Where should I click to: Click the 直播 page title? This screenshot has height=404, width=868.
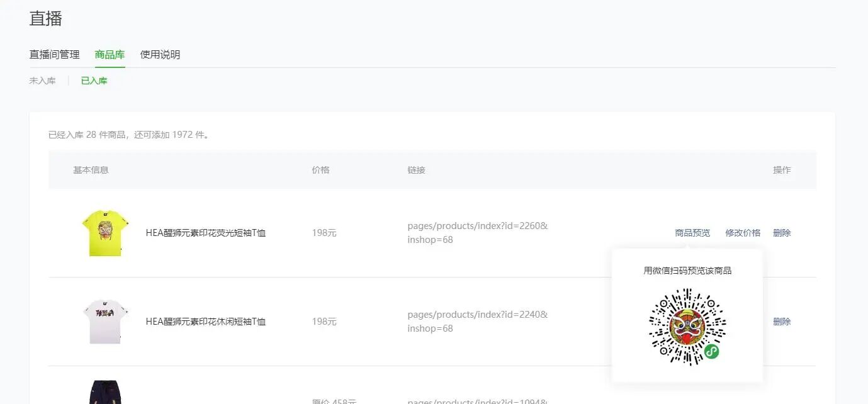coord(46,18)
